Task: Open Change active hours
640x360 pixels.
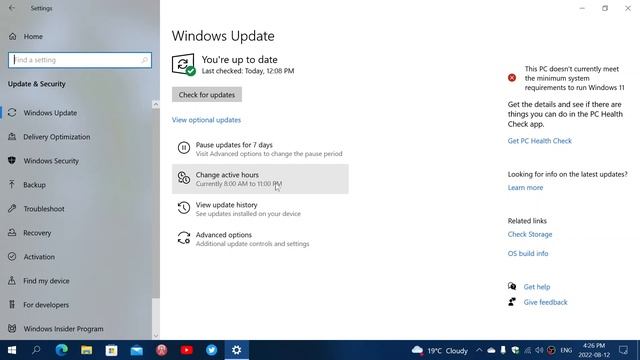Action: tap(260, 179)
